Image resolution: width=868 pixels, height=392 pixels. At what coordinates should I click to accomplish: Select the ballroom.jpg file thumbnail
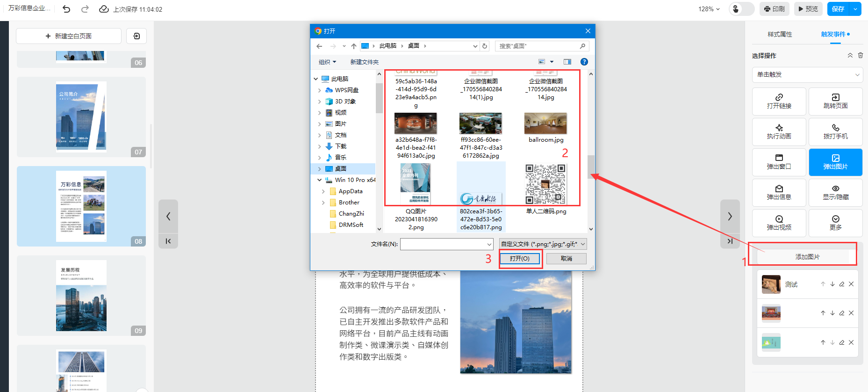click(545, 124)
